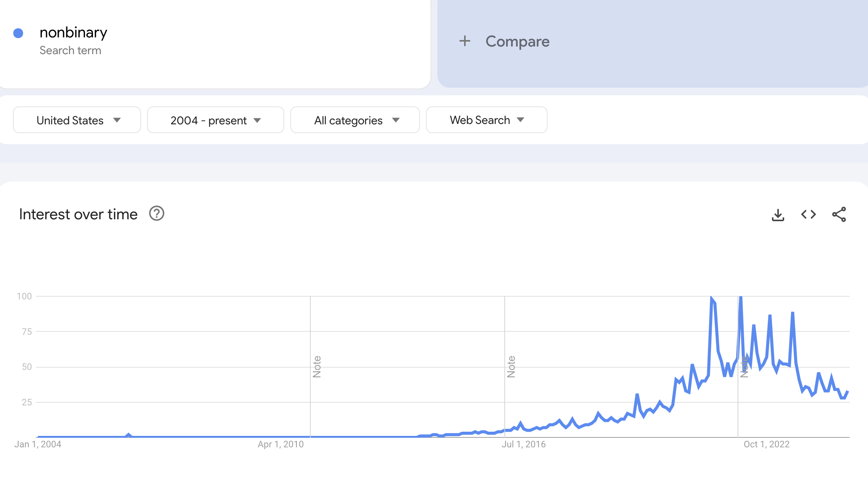This screenshot has height=495, width=868.
Task: Click the plus icon beside Compare
Action: coord(464,41)
